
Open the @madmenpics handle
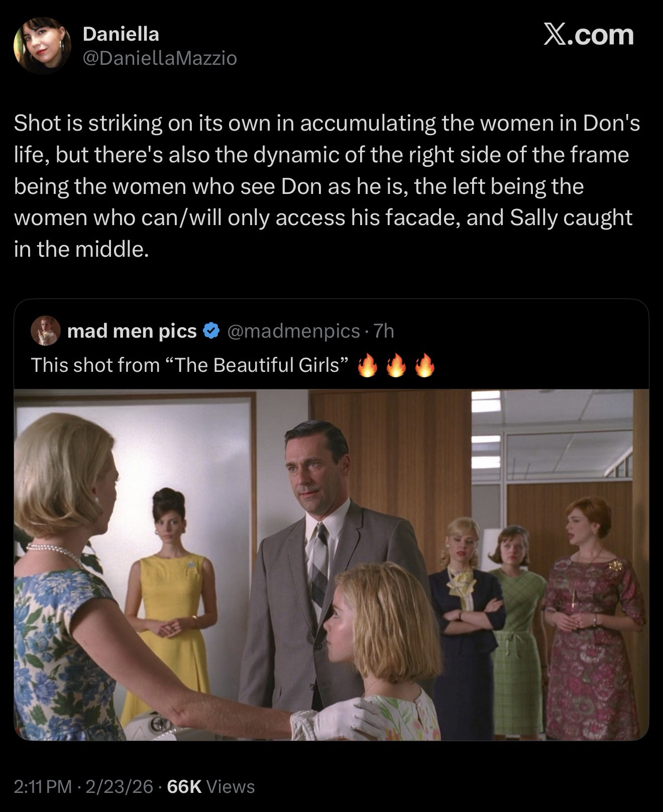(x=293, y=331)
